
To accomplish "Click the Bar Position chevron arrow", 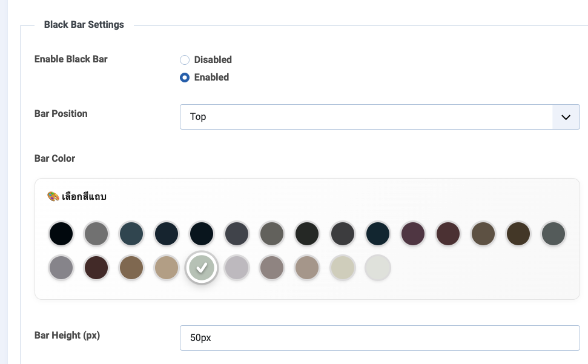I will click(x=566, y=117).
